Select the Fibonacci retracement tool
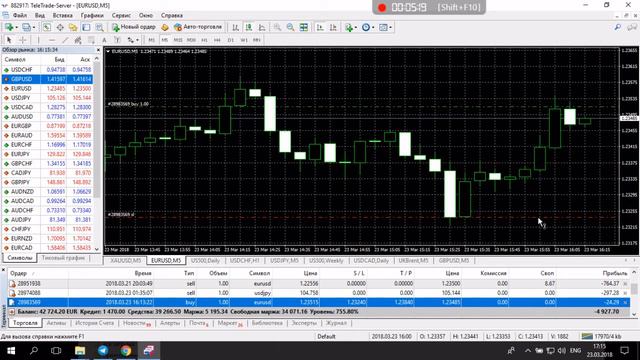The width and height of the screenshot is (640, 360). pos(91,40)
